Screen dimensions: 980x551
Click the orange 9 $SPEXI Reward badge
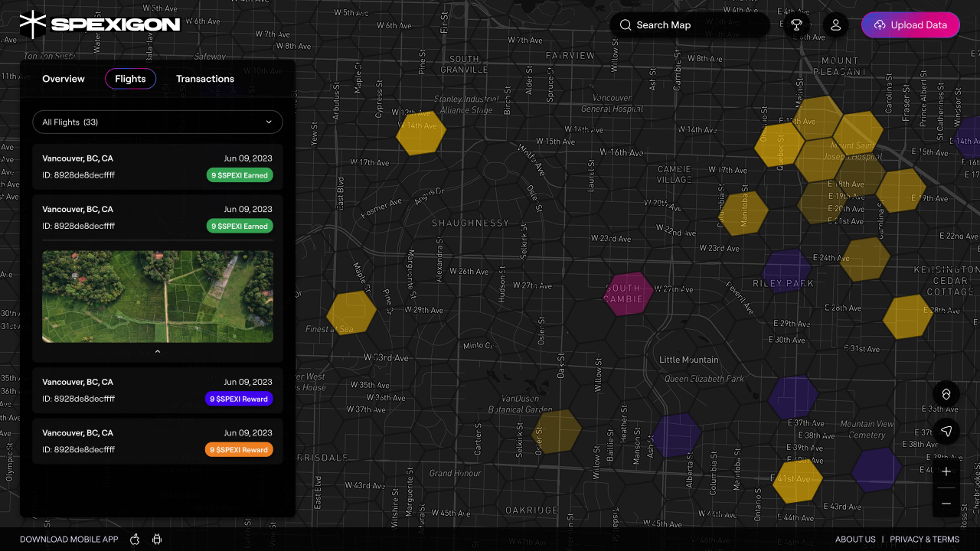(x=240, y=449)
